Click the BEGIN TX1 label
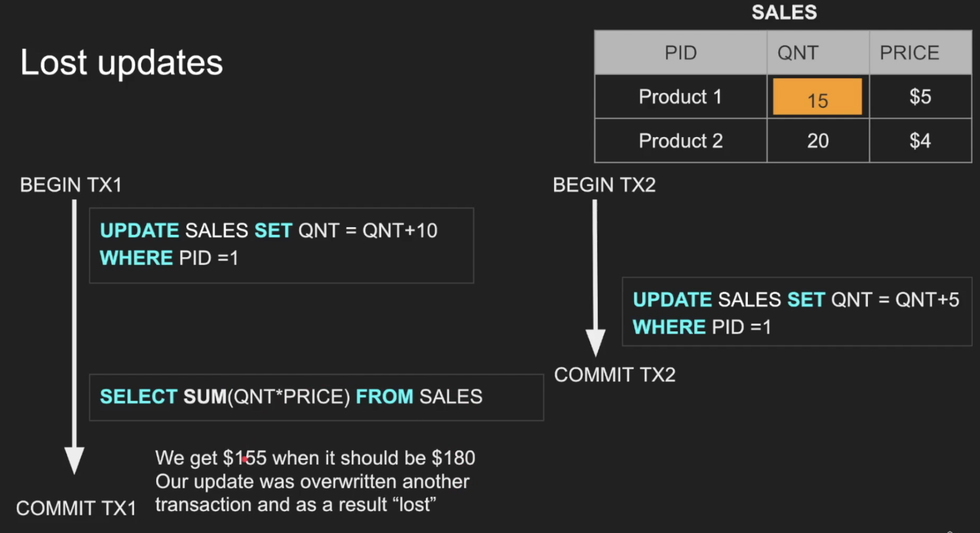 71,185
